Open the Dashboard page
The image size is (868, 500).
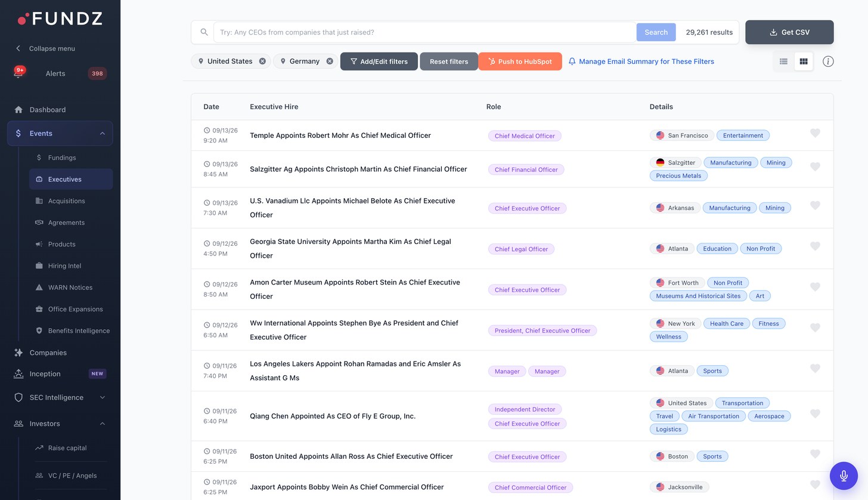(48, 110)
